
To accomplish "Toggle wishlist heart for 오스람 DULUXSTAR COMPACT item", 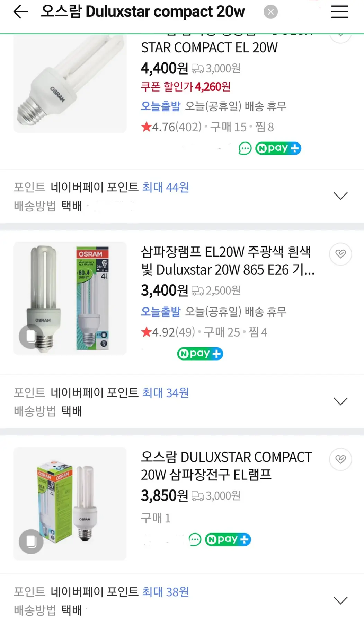I will [x=340, y=459].
